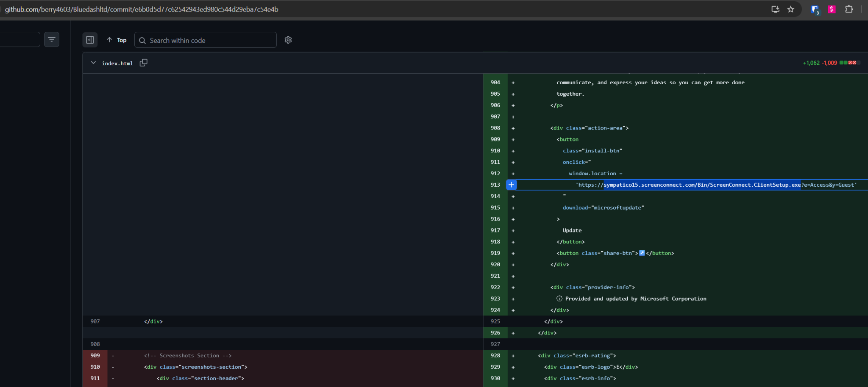The image size is (868, 387).
Task: Click the left-side line number 907
Action: [x=95, y=321]
